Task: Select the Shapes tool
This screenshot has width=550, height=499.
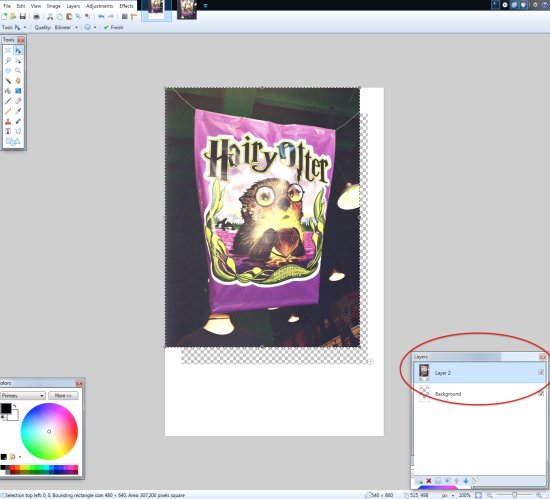Action: tap(13, 141)
